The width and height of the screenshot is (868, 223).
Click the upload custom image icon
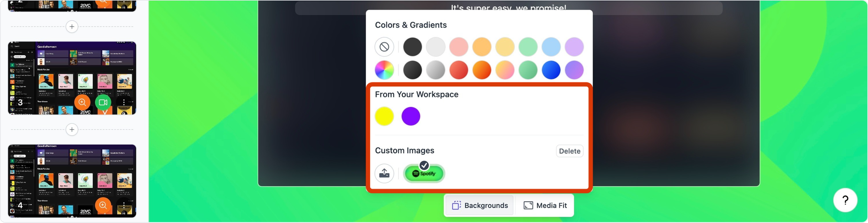click(x=384, y=173)
